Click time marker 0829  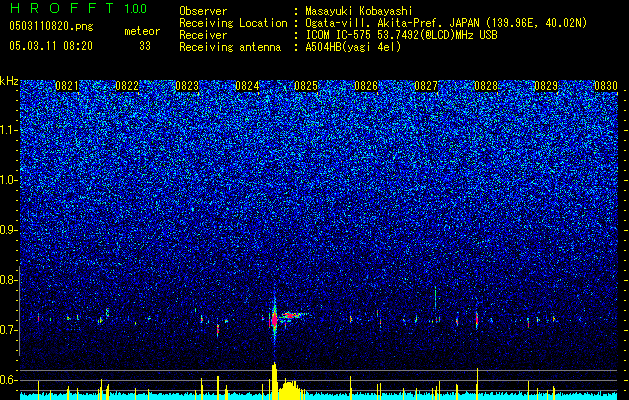(x=546, y=86)
